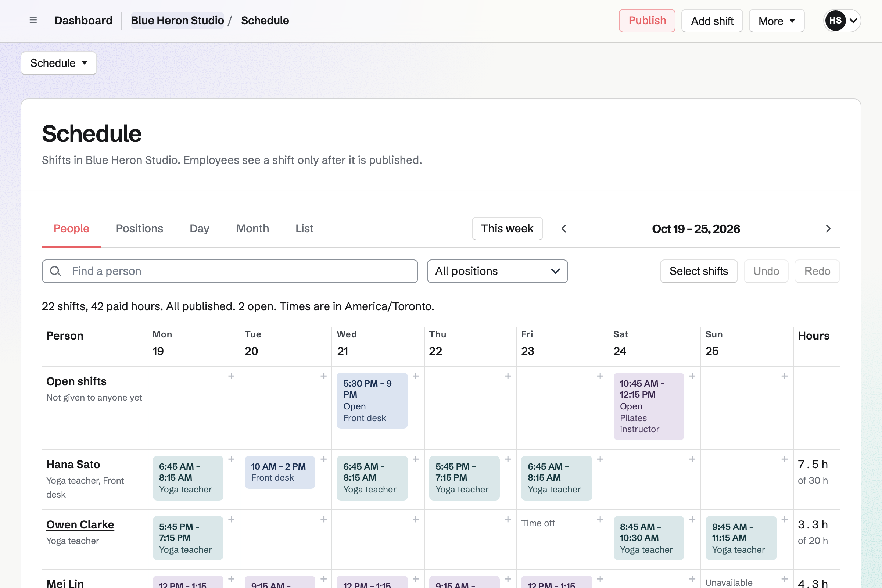Click the Publish button
This screenshot has width=882, height=588.
tap(647, 21)
